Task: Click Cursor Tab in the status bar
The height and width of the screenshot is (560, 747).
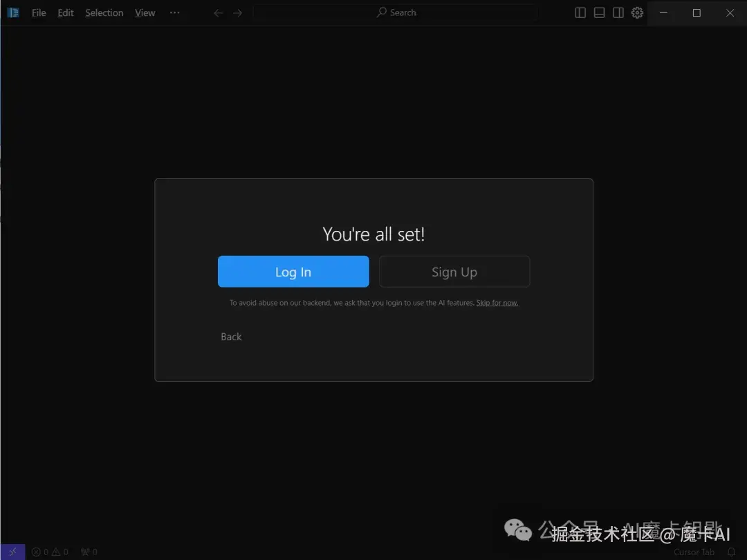Action: click(x=694, y=552)
